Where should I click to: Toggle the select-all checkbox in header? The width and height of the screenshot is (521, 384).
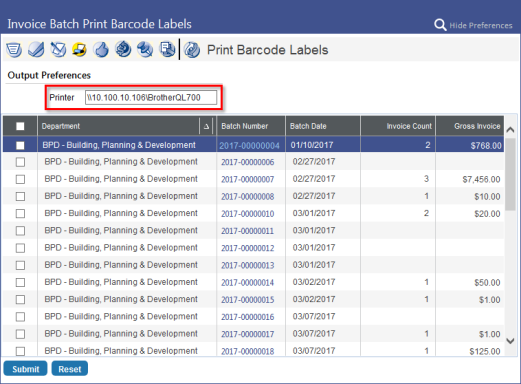pyautogui.click(x=20, y=126)
